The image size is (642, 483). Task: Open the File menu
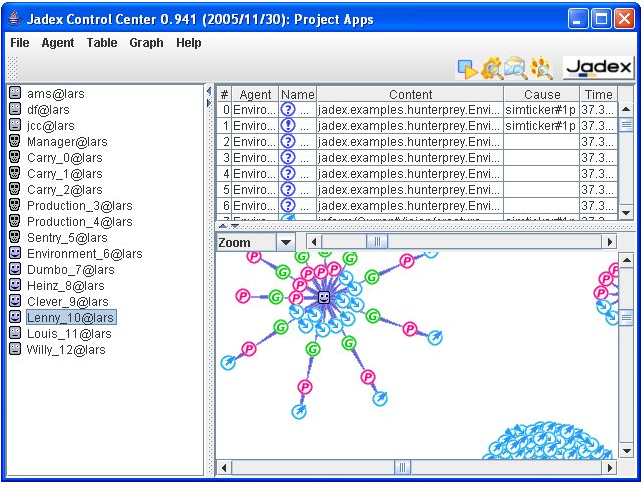point(20,43)
